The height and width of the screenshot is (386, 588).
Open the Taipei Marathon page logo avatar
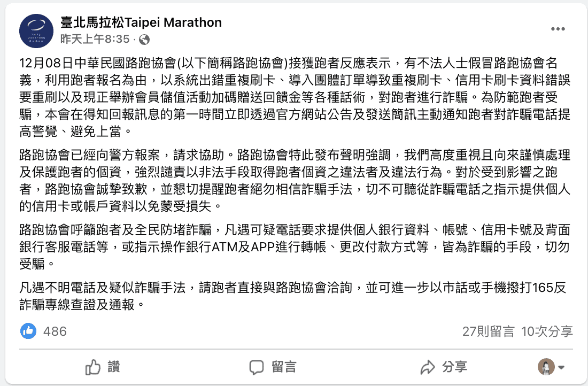pyautogui.click(x=36, y=31)
